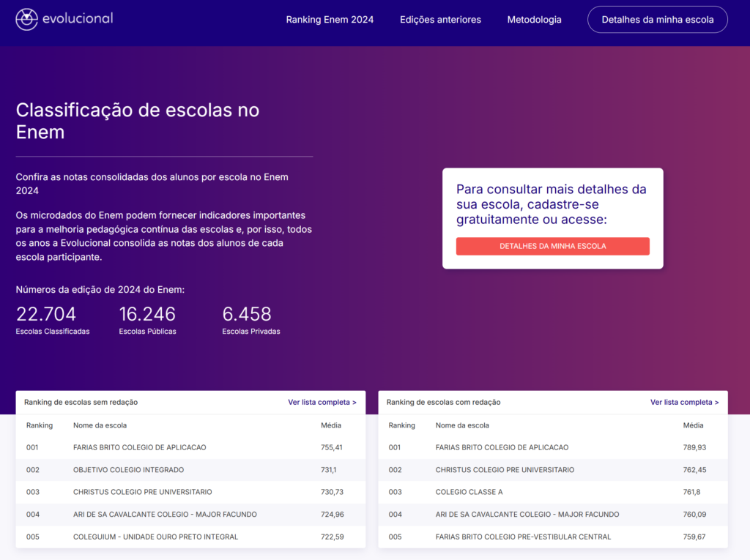Screen dimensions: 750x560
Task: Select COLEGIO CLASSE A row
Action: pyautogui.click(x=553, y=492)
